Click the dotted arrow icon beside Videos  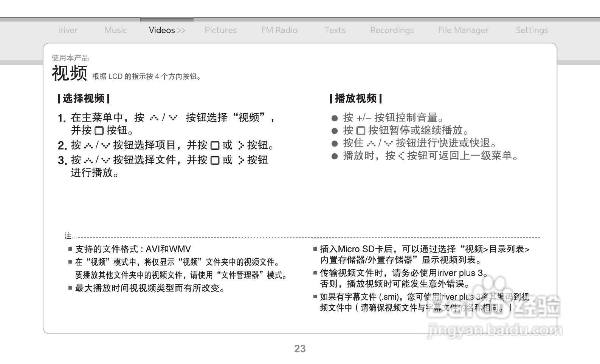181,30
